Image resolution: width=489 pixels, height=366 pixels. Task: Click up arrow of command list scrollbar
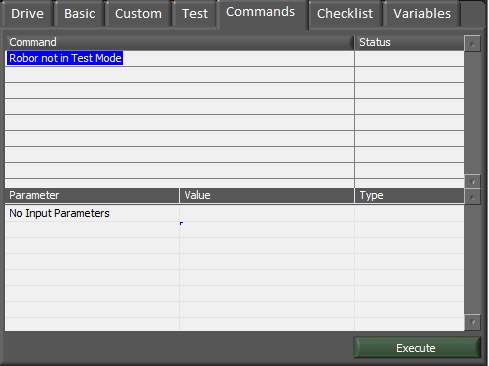tap(472, 44)
